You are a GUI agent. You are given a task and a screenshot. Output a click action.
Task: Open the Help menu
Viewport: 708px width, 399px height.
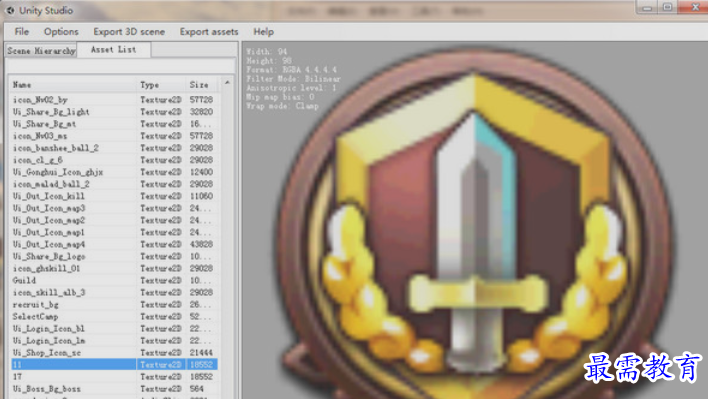(263, 32)
